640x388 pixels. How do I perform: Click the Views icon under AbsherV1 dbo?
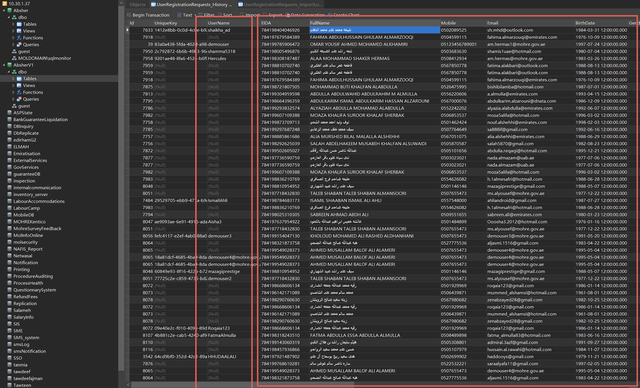pos(19,85)
